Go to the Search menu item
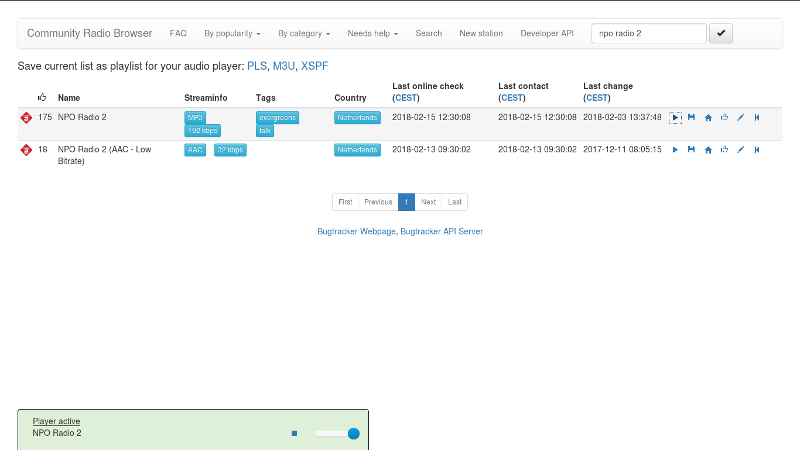 pos(429,33)
